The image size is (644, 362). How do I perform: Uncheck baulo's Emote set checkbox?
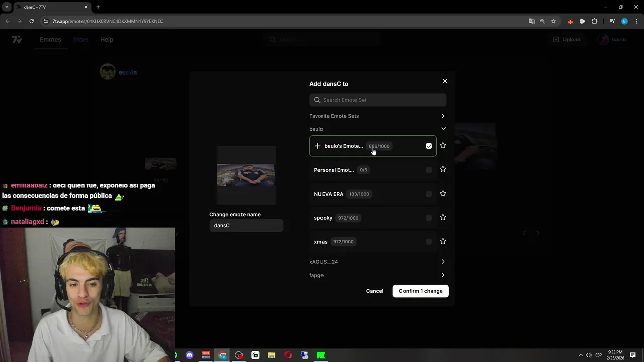pyautogui.click(x=429, y=146)
